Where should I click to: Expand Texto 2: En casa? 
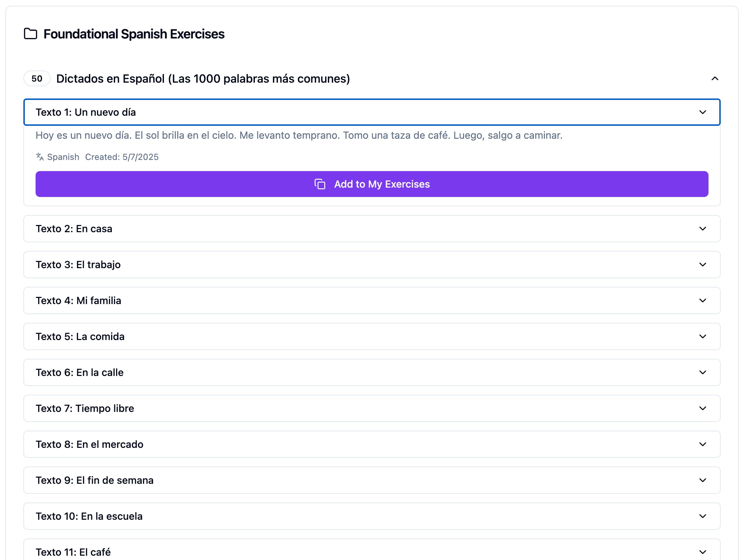[x=702, y=229]
